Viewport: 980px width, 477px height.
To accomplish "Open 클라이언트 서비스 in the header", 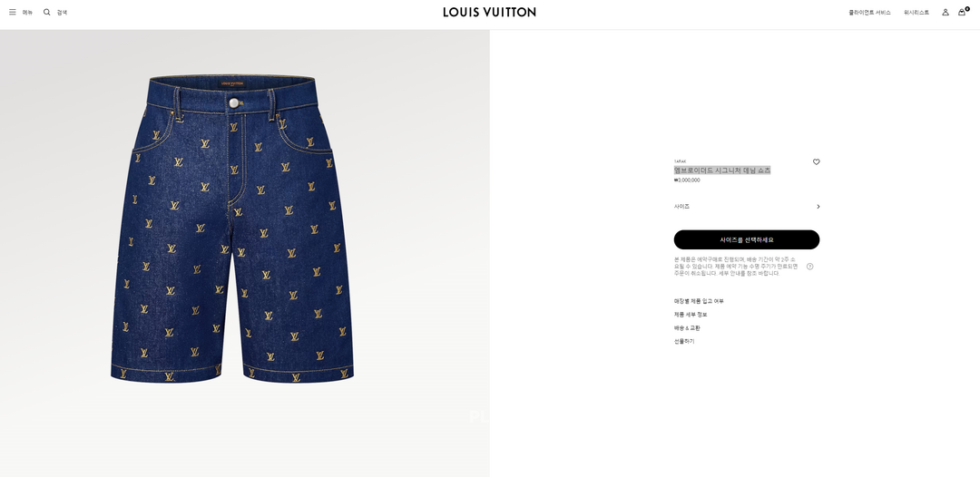I will 869,13.
